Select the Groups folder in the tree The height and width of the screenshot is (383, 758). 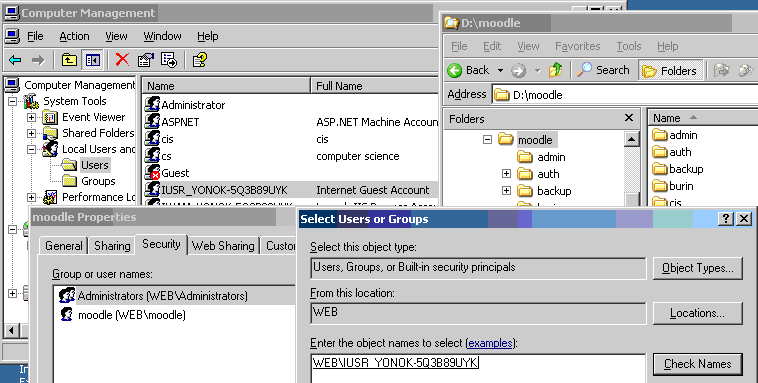click(x=89, y=181)
